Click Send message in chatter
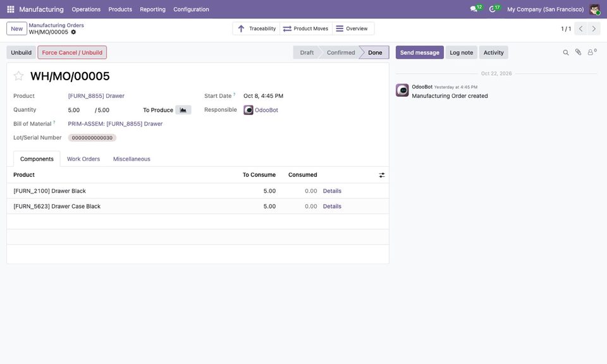This screenshot has width=607, height=364. [420, 52]
